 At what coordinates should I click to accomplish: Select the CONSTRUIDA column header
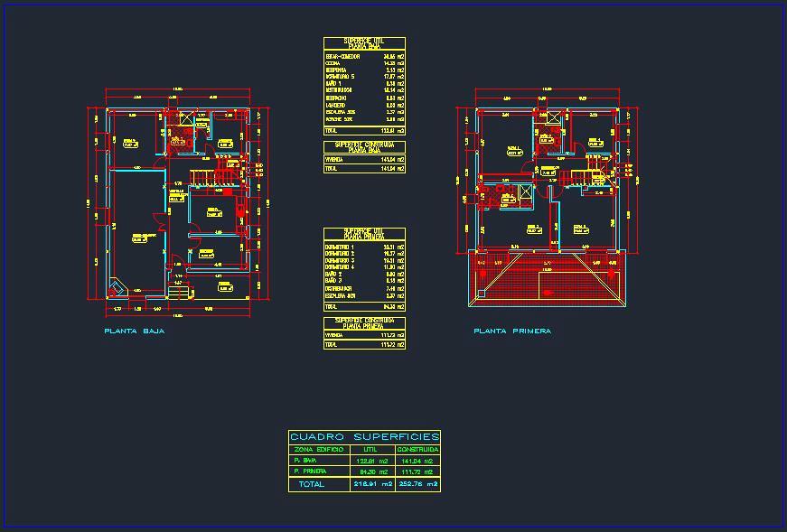point(417,449)
